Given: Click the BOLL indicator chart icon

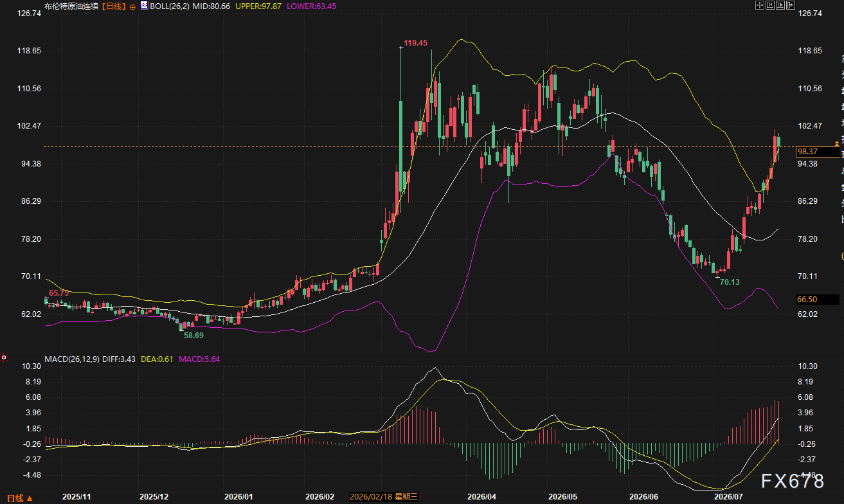Looking at the screenshot, I should (x=144, y=6).
